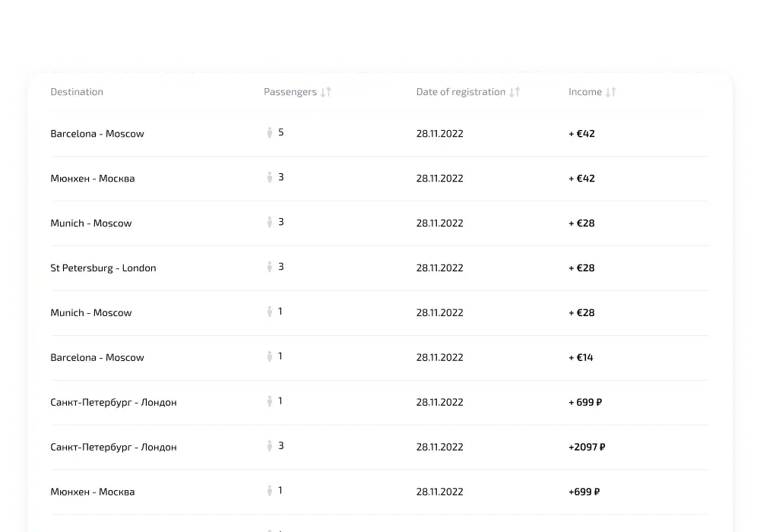
Task: Sort table by Passengers using arrows icon
Action: (326, 92)
